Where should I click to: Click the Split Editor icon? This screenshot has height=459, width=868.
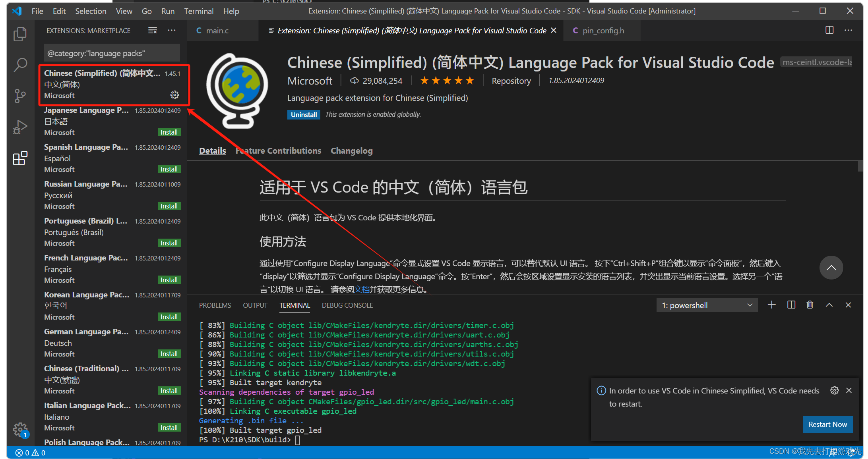829,30
